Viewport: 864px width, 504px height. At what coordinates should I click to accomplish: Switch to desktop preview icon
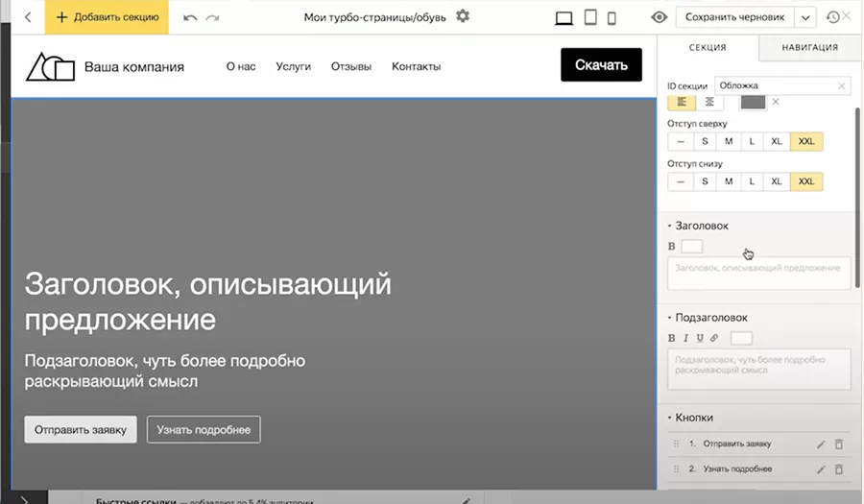(564, 17)
